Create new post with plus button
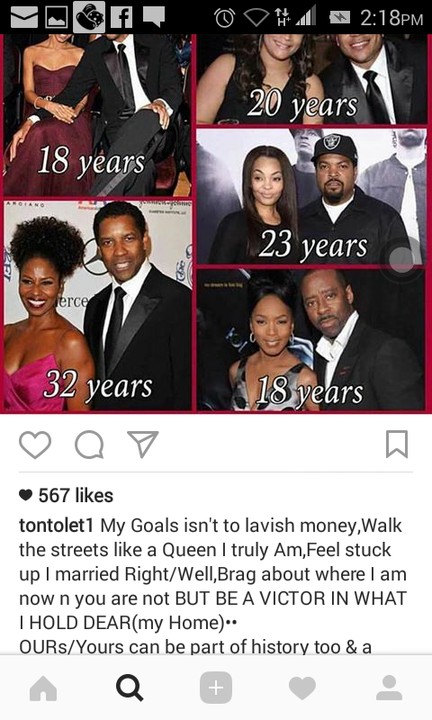 [x=216, y=688]
